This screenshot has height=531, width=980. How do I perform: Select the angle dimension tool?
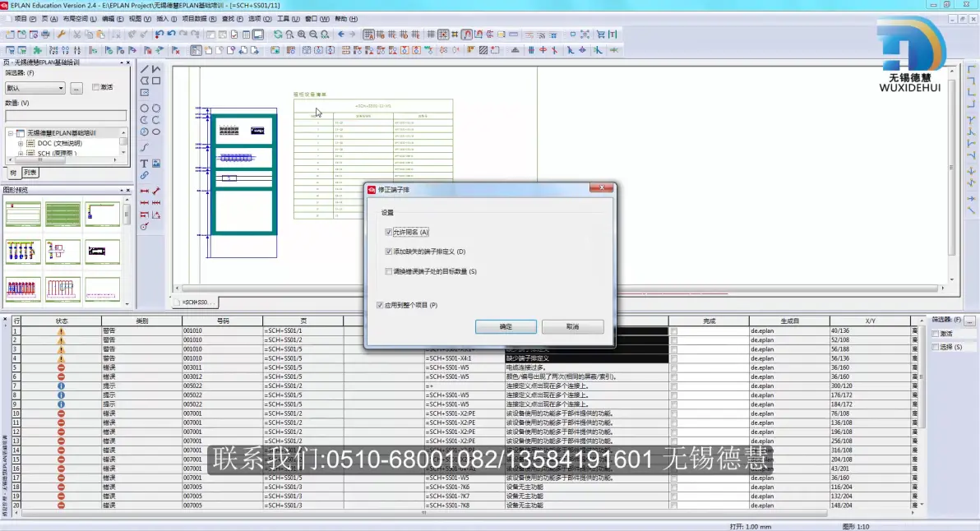[x=156, y=215]
